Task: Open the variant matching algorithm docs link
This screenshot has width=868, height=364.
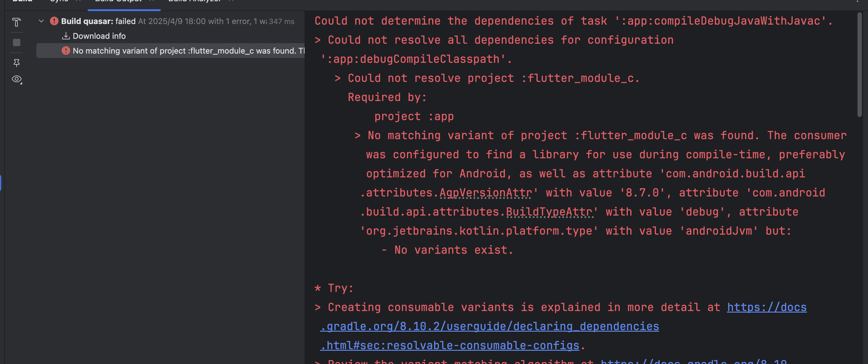Action: [694, 362]
